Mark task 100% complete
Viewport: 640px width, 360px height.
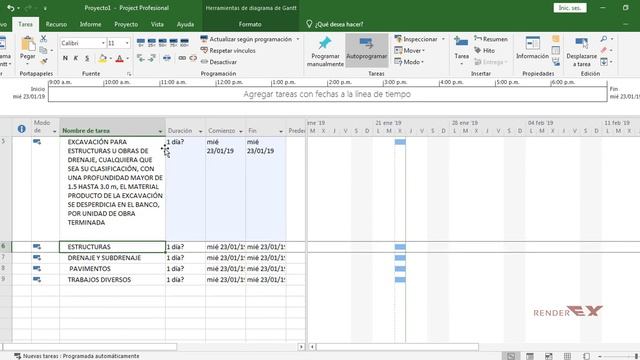click(x=184, y=42)
